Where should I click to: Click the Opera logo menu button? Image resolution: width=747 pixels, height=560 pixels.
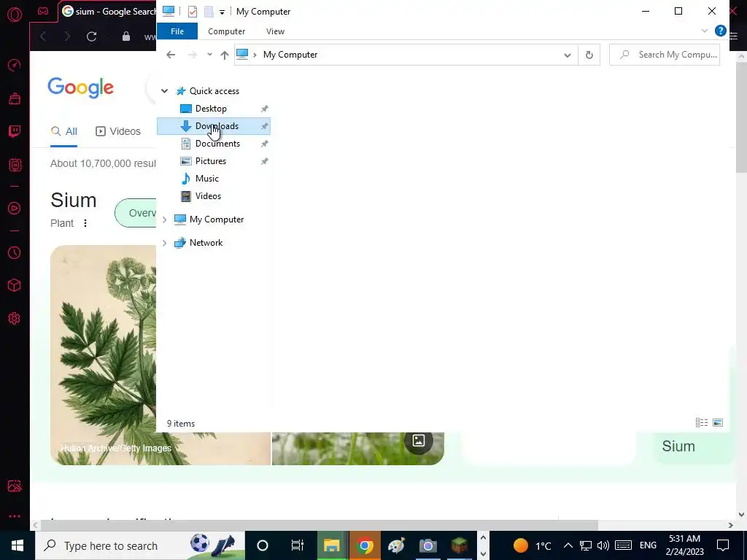[15, 15]
